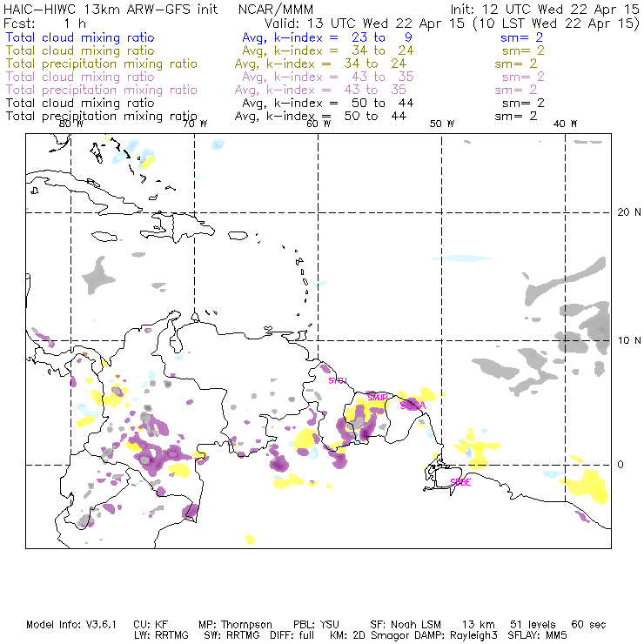Click the "80 W" longitude label
The width and height of the screenshot is (644, 644).
coord(71,124)
